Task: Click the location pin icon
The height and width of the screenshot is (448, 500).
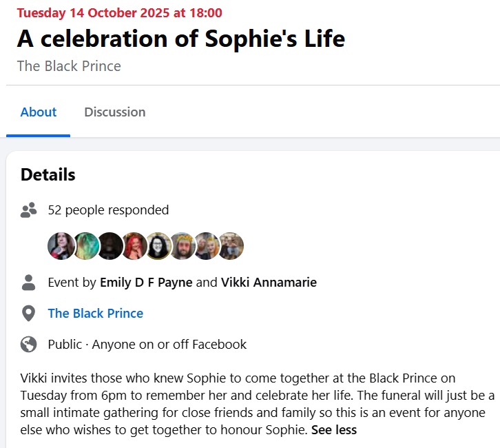Action: tap(28, 314)
